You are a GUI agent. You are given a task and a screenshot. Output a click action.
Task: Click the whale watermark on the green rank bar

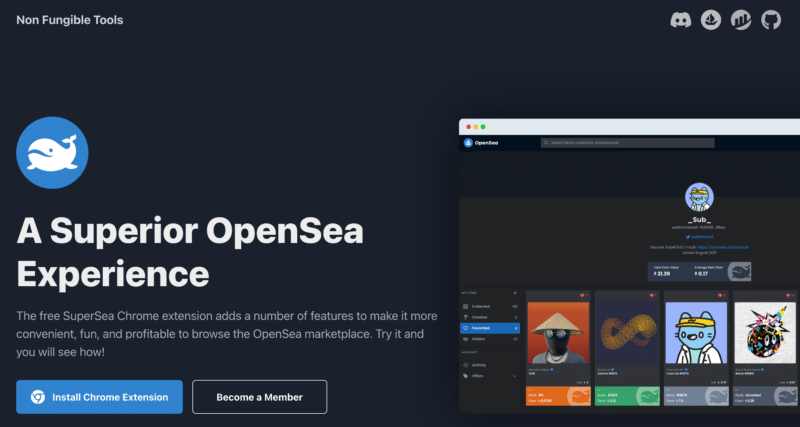point(647,396)
